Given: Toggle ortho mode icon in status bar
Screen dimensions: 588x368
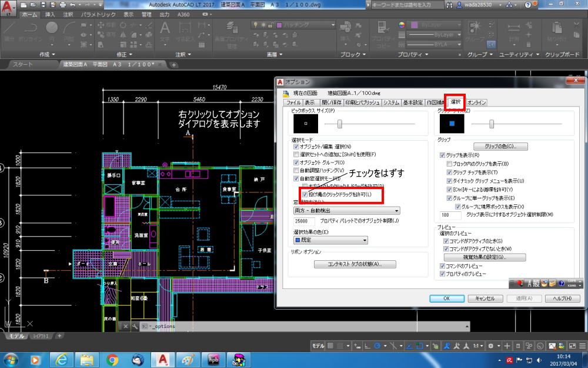Looking at the screenshot, I should coord(367,346).
